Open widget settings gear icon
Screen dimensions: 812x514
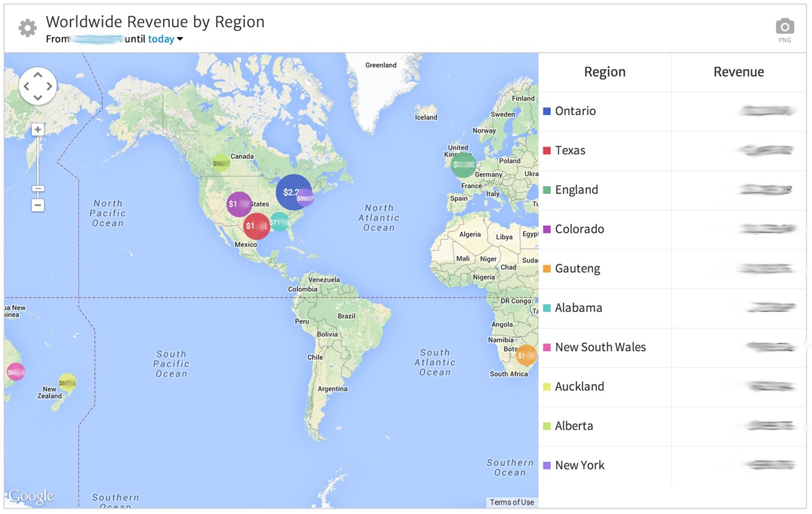pos(27,28)
